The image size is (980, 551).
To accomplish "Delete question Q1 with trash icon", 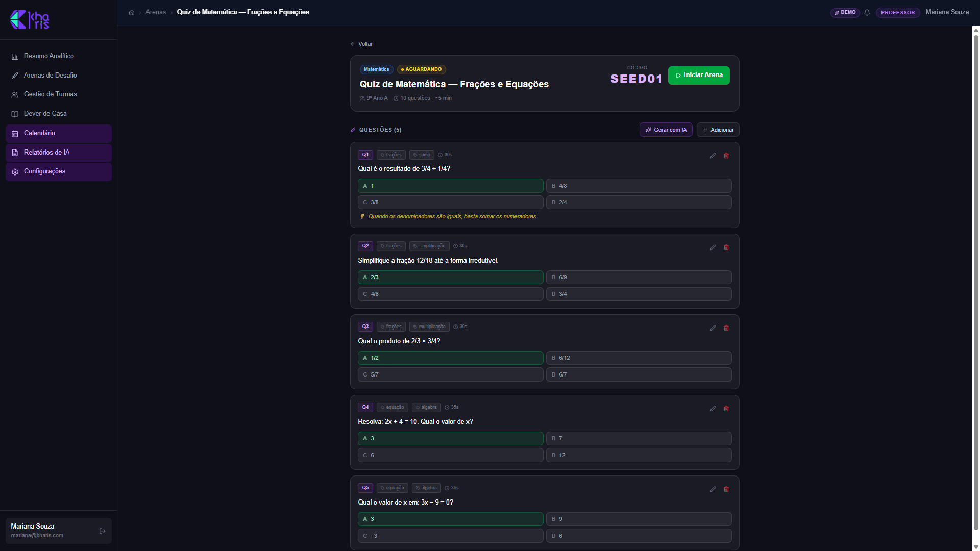I will [x=726, y=156].
